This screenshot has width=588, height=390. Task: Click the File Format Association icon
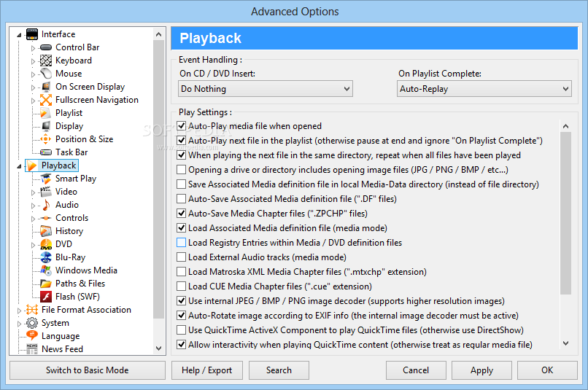coord(32,310)
